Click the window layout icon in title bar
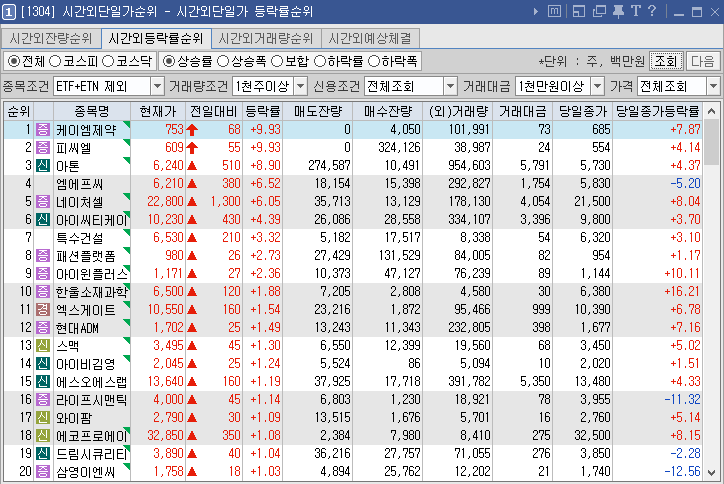 click(579, 11)
